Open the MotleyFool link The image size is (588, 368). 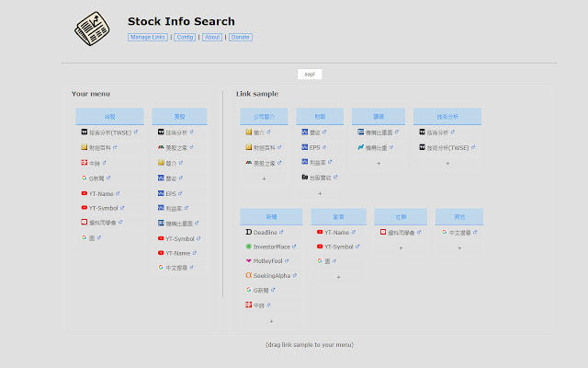tap(267, 261)
